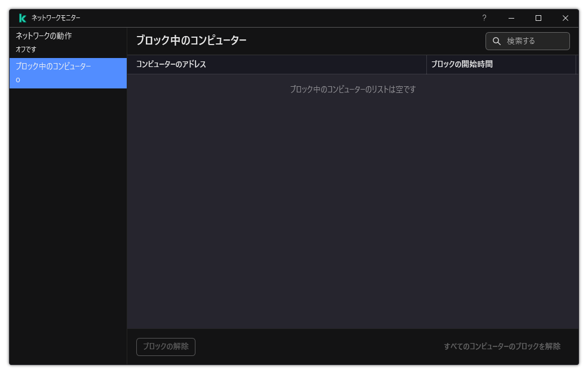Select the コンピューターのアドレス column header

click(x=173, y=64)
